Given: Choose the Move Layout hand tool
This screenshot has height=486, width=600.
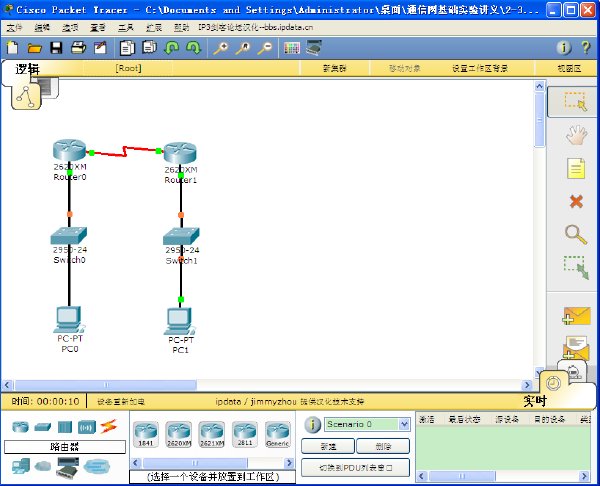Looking at the screenshot, I should [576, 135].
